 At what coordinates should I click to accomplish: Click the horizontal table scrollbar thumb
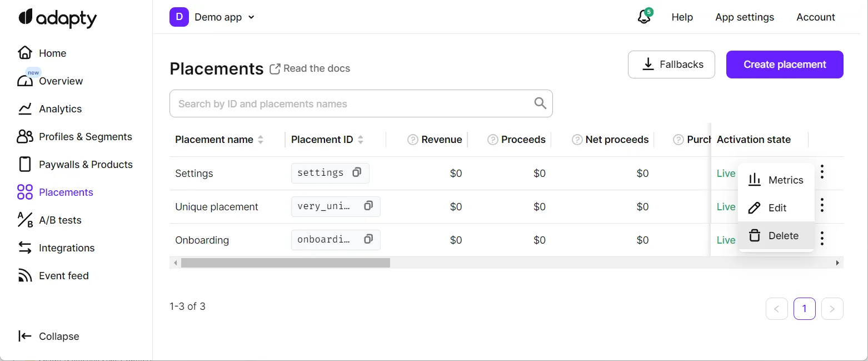click(285, 263)
